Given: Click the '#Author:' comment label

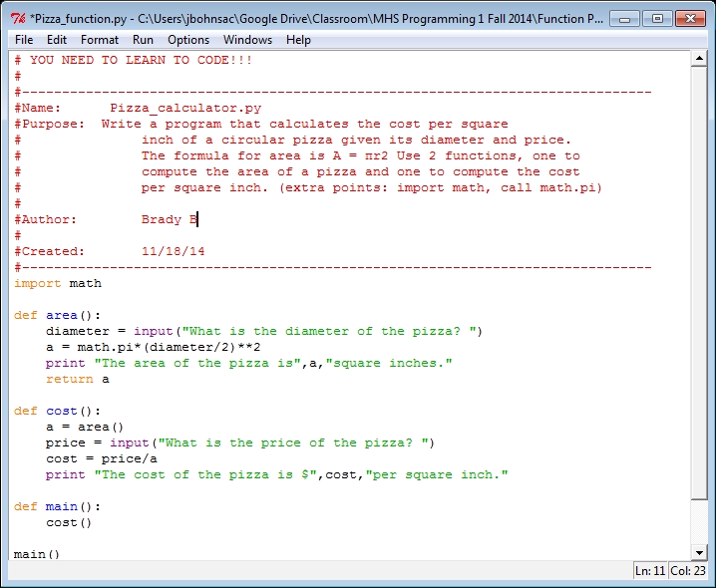Looking at the screenshot, I should click(x=46, y=219).
